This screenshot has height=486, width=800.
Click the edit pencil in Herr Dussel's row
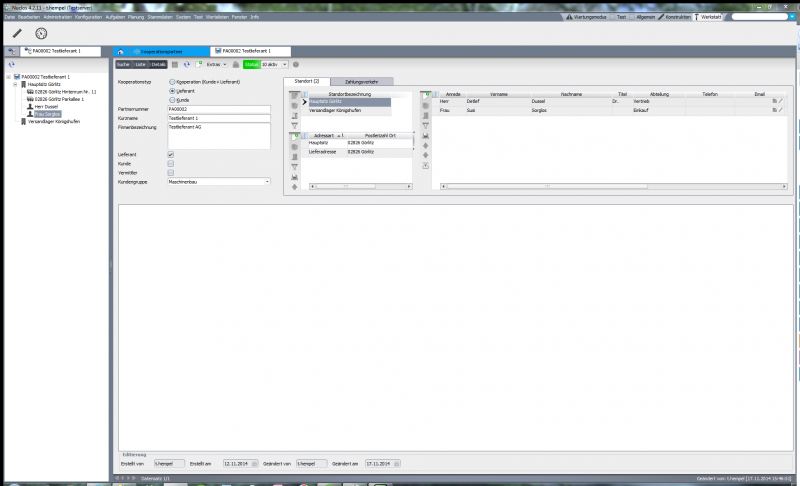point(782,101)
